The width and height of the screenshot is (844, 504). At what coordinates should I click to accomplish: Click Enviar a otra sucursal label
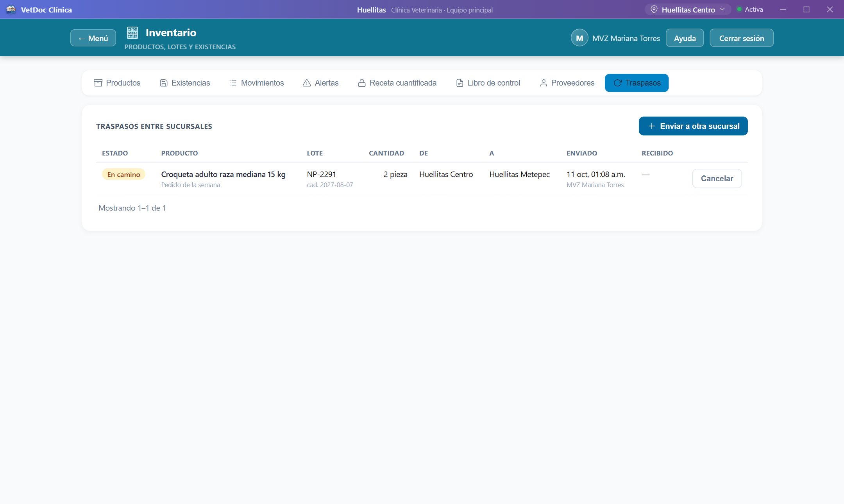[699, 126]
